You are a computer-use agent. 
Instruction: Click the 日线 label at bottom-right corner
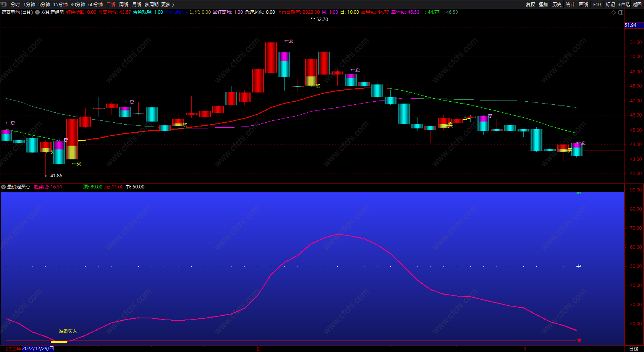[x=634, y=349]
